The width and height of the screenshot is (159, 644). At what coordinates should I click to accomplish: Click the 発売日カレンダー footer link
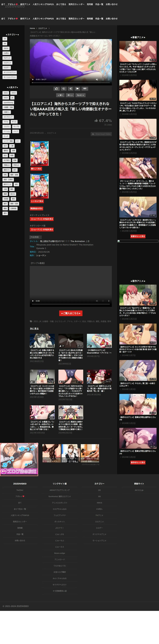(20, 522)
